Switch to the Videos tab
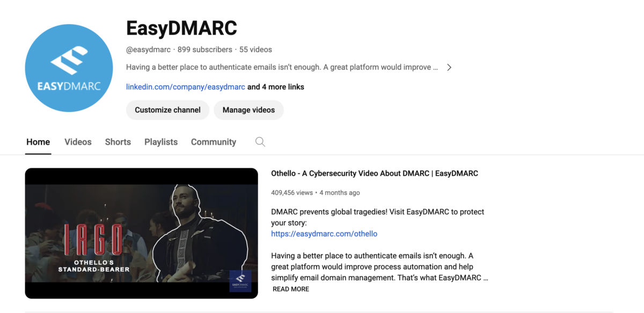Screen dimensions: 644x313 (x=78, y=141)
